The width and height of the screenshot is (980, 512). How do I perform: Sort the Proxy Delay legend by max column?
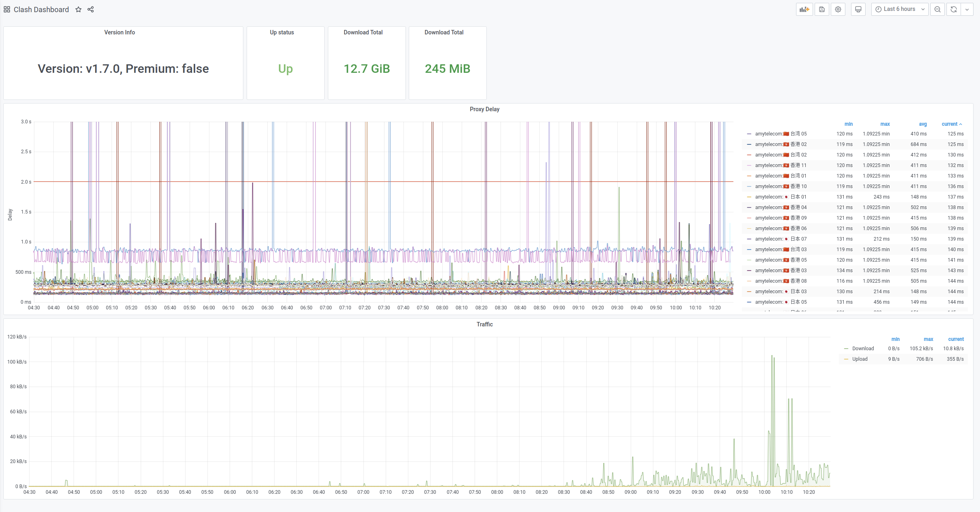coord(885,124)
